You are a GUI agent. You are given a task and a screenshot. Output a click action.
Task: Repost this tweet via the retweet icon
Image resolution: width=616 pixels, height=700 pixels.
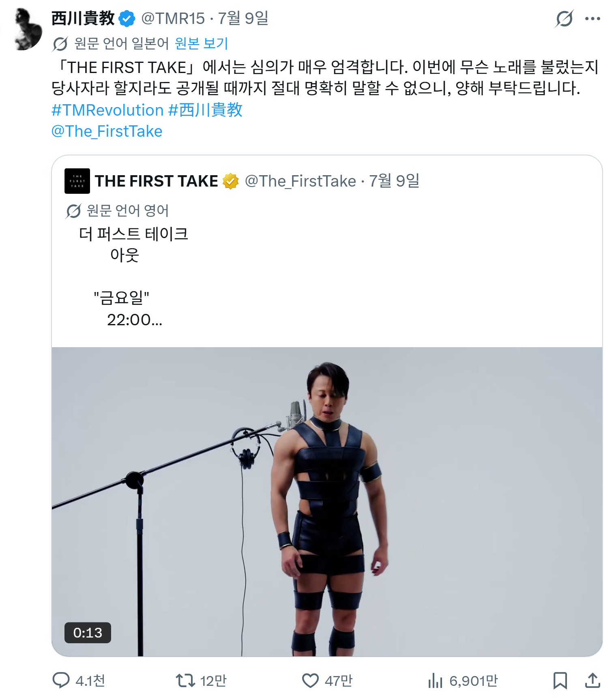tap(185, 680)
